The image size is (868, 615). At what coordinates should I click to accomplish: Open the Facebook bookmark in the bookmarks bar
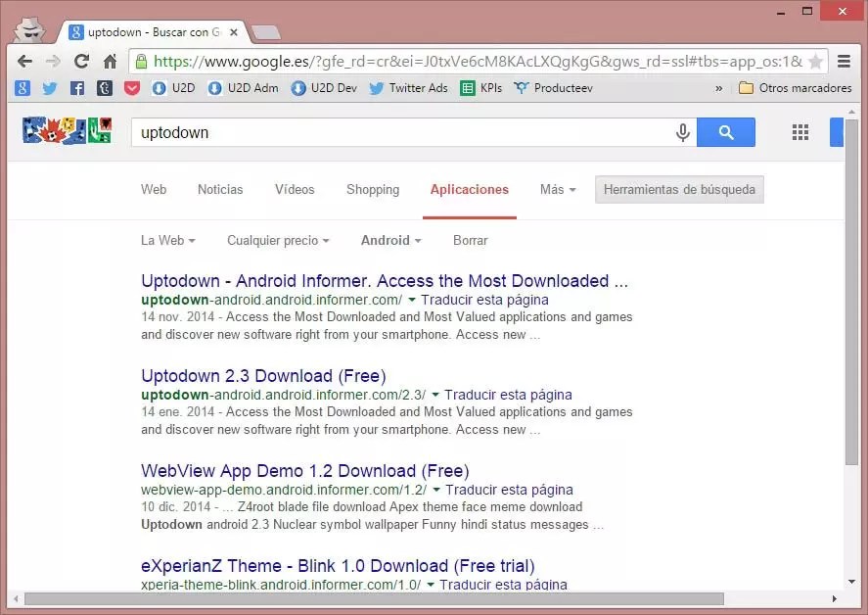click(x=77, y=88)
